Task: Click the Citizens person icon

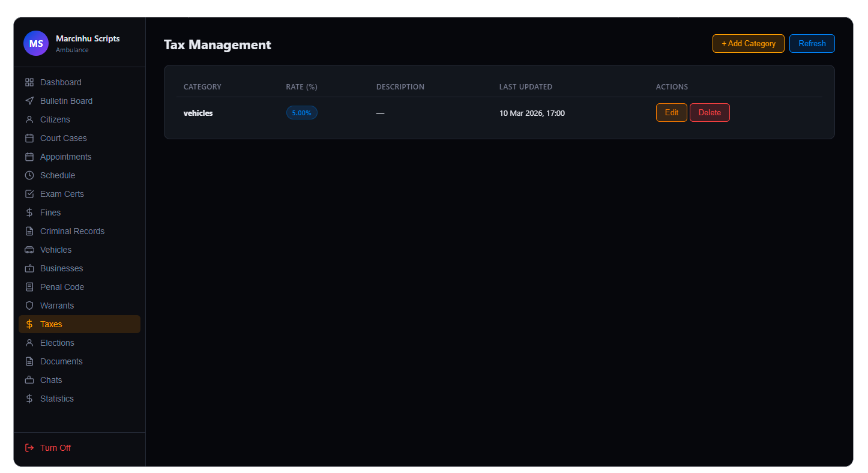Action: tap(29, 119)
